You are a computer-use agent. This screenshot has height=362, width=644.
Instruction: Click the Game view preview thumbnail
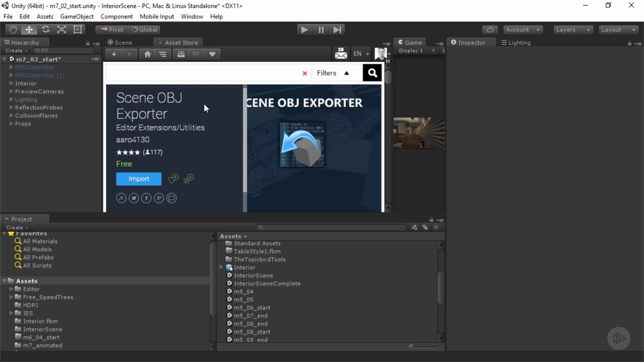[419, 133]
